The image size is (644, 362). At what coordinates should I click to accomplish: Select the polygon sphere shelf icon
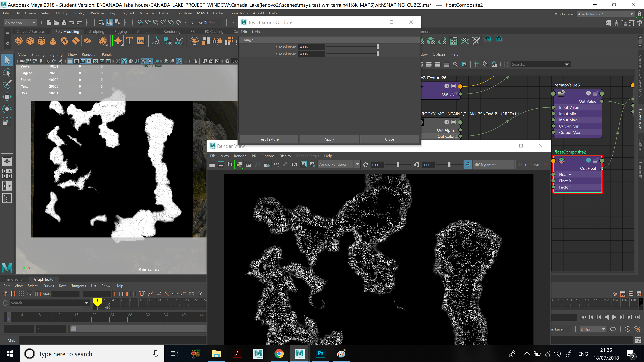(19, 40)
